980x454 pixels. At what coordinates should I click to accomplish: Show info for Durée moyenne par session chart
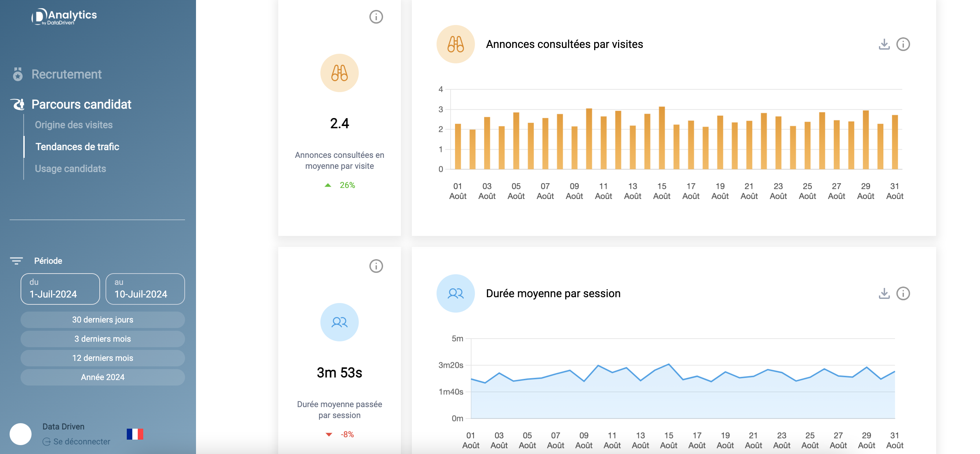click(903, 293)
